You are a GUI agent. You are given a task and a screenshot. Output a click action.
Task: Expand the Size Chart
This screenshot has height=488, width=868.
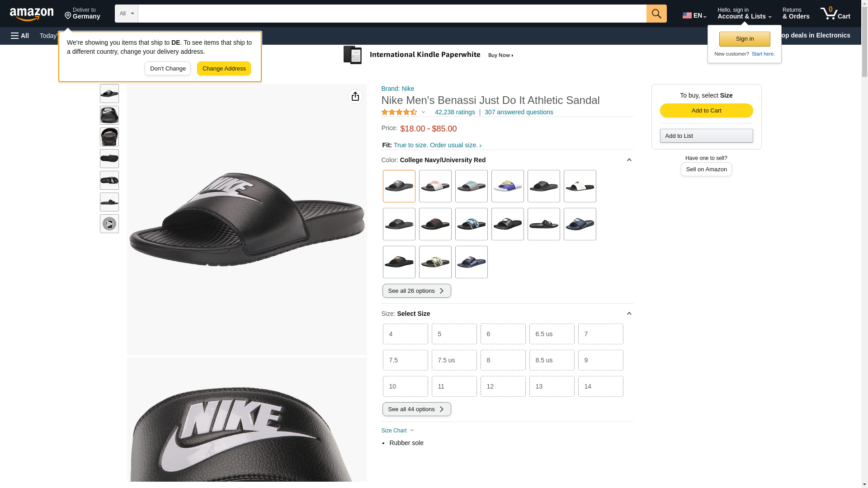397,431
